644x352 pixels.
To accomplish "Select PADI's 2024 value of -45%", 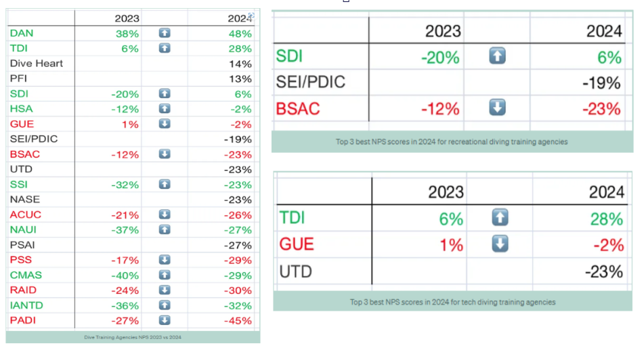I will point(238,321).
